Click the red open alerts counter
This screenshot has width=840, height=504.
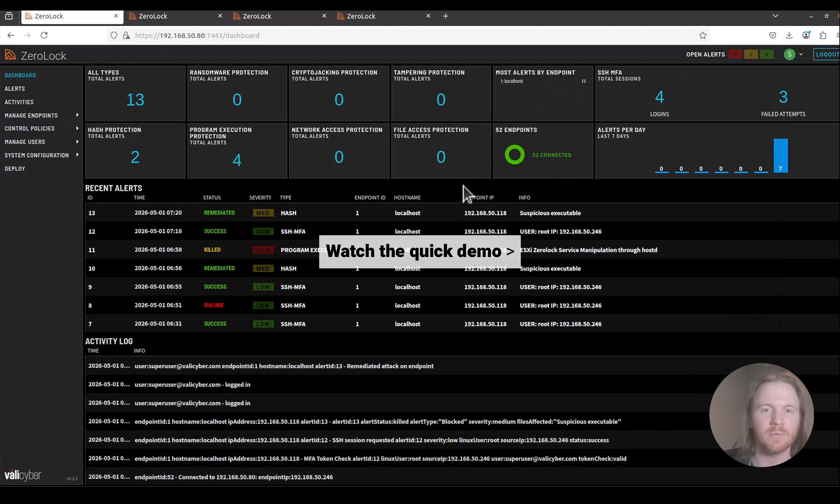click(x=735, y=55)
